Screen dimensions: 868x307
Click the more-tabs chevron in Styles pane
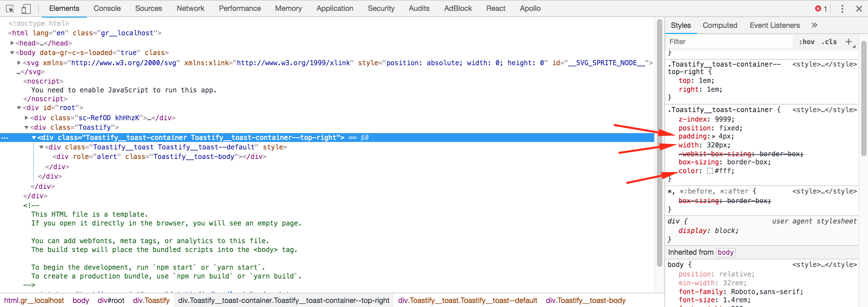[814, 25]
